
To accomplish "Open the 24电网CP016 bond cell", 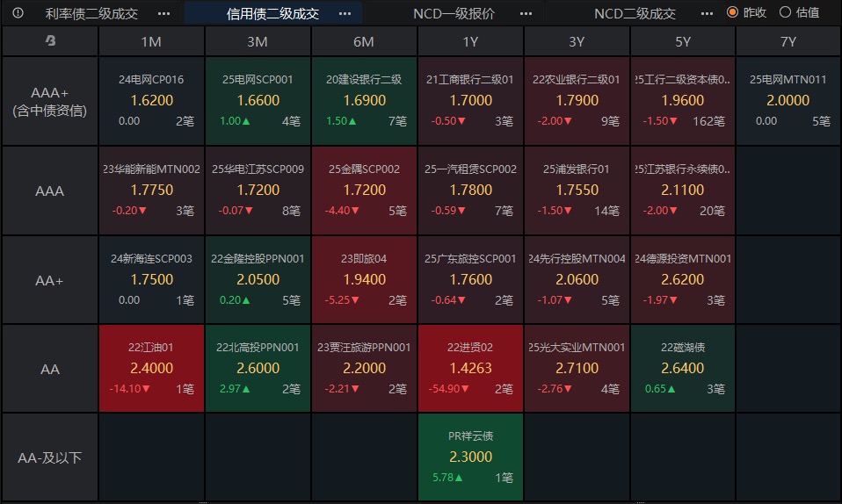I will click(151, 101).
